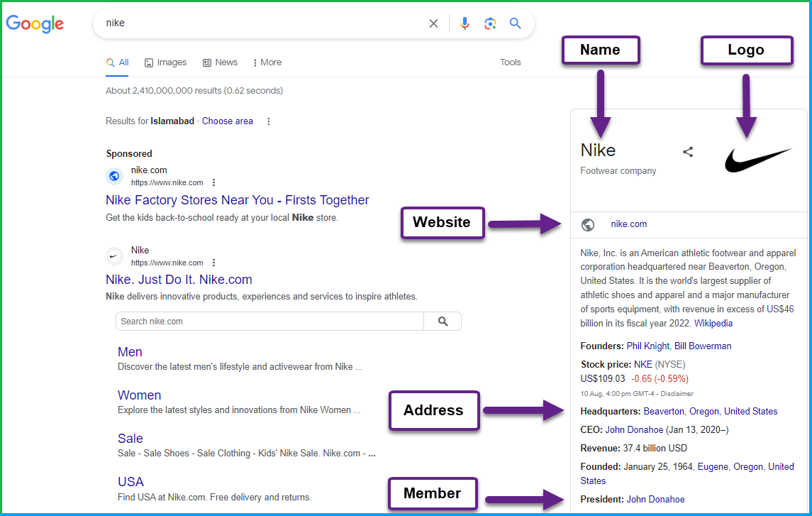Open the three-dot menu on the Sponsored result

click(x=213, y=182)
